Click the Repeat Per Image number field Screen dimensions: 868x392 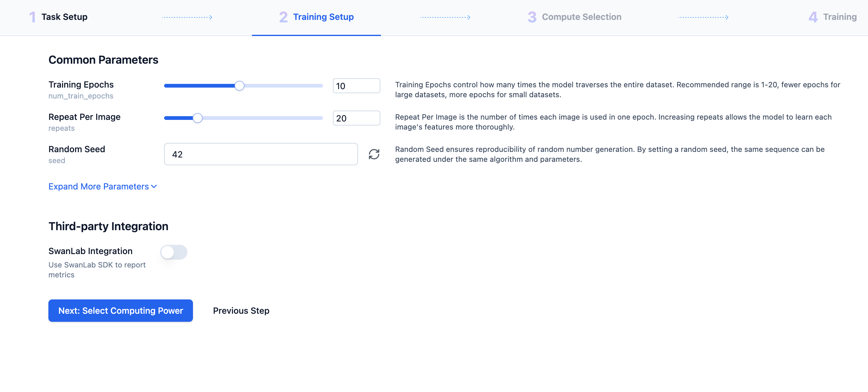pyautogui.click(x=356, y=118)
